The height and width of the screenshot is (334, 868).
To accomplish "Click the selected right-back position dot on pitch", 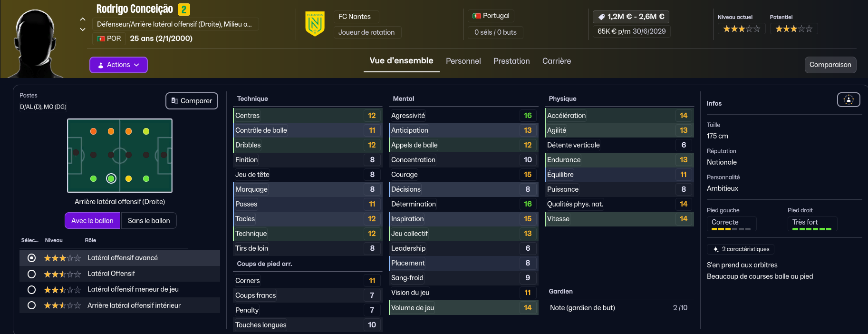I will pyautogui.click(x=111, y=178).
